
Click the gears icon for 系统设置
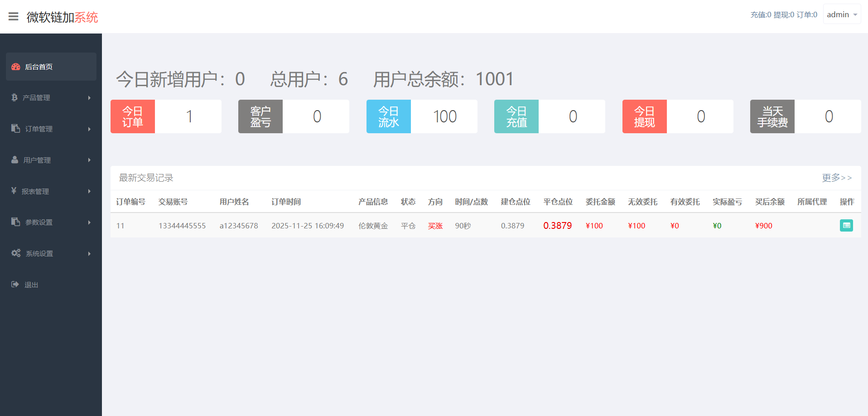click(x=16, y=253)
